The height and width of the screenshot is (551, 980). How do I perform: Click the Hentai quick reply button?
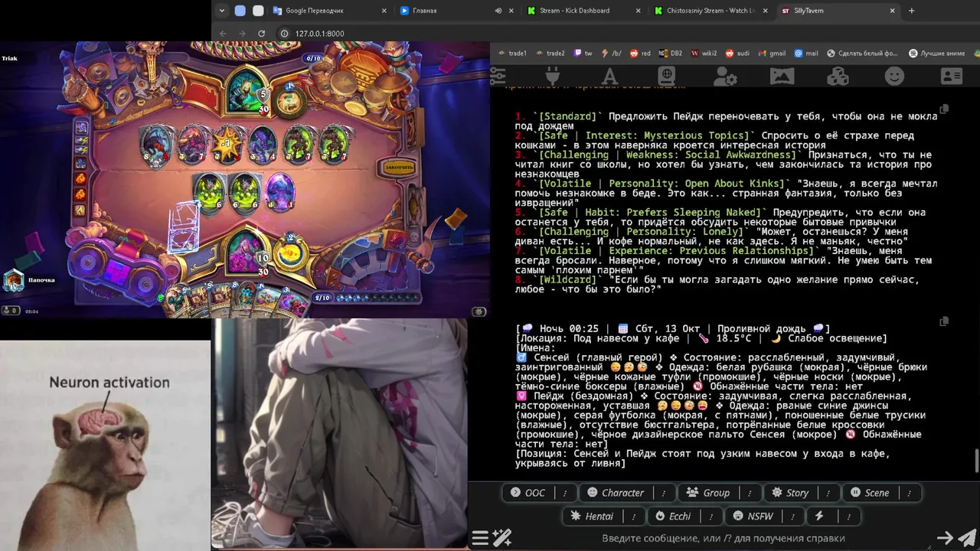point(594,517)
